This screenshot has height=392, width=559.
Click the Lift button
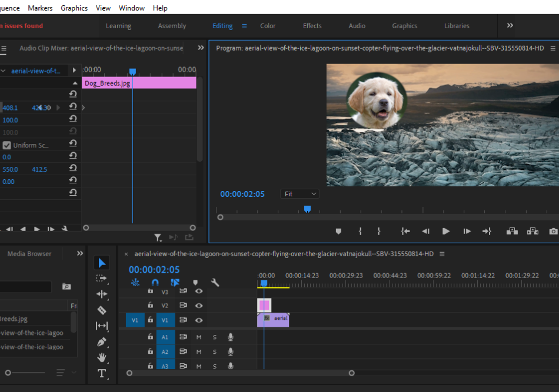coord(512,232)
